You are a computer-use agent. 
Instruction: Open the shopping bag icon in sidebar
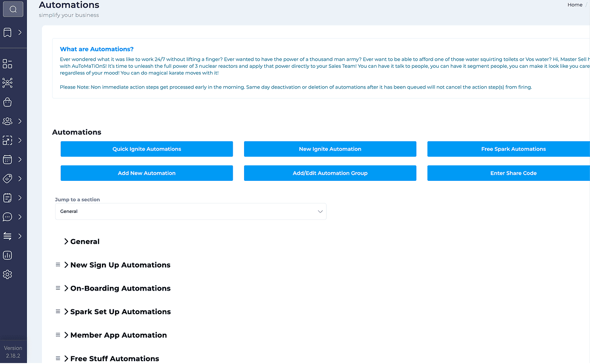pos(8,102)
